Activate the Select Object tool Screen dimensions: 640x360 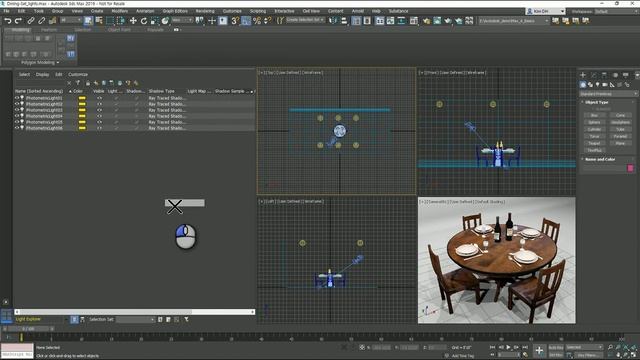(x=88, y=20)
